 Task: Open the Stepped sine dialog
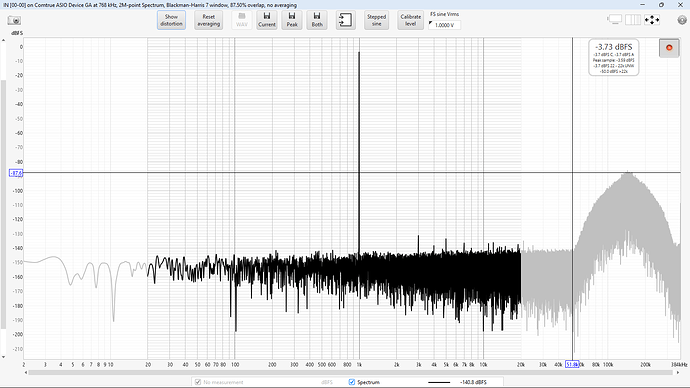(376, 20)
